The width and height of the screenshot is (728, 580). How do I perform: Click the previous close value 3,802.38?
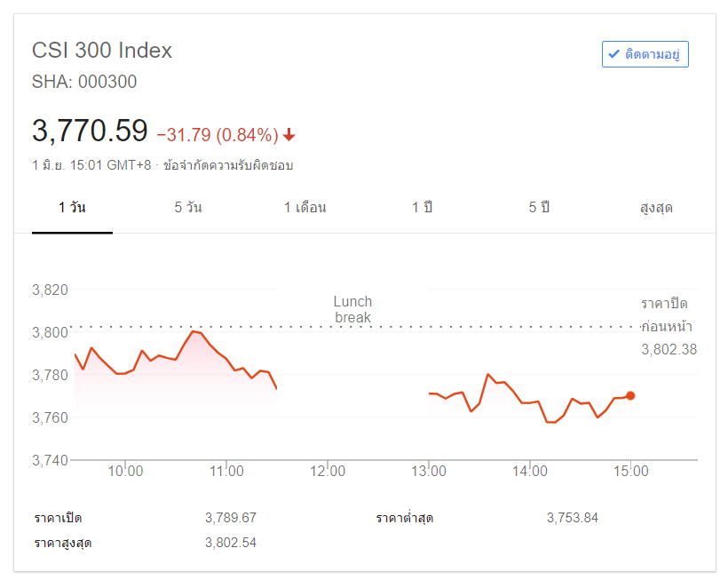pyautogui.click(x=669, y=350)
